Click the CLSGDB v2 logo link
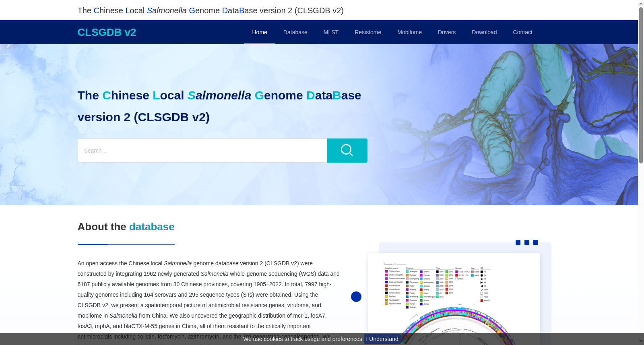The height and width of the screenshot is (345, 644). click(107, 32)
